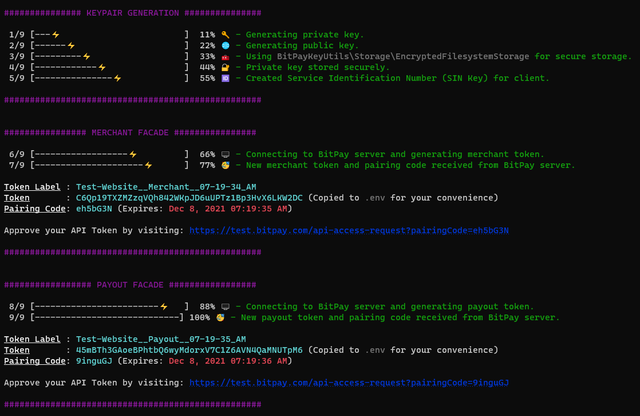
Task: Open the merchant pairing code eh5bG3N approval URL
Action: (349, 231)
